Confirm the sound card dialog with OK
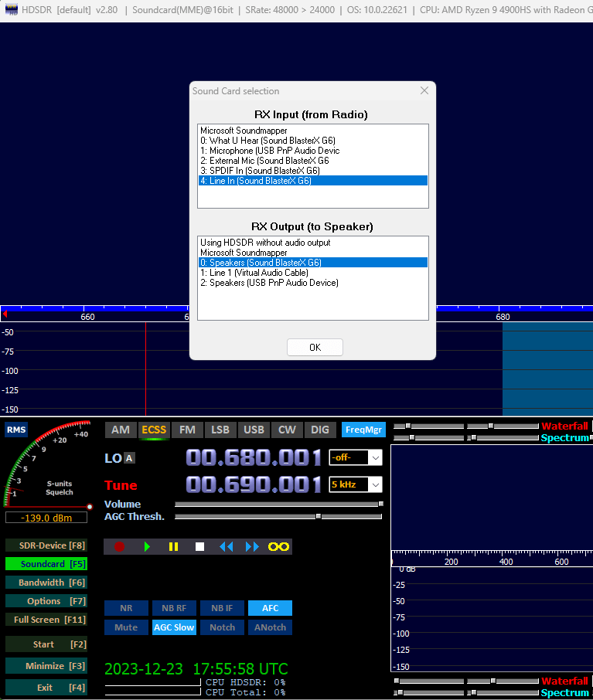The image size is (593, 700). pos(315,348)
